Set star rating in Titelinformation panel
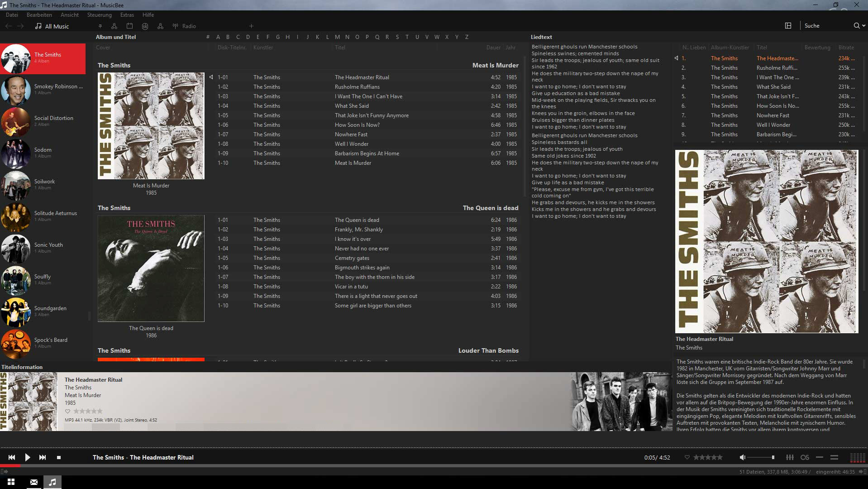Screen dimensions: 868x489 click(x=88, y=411)
